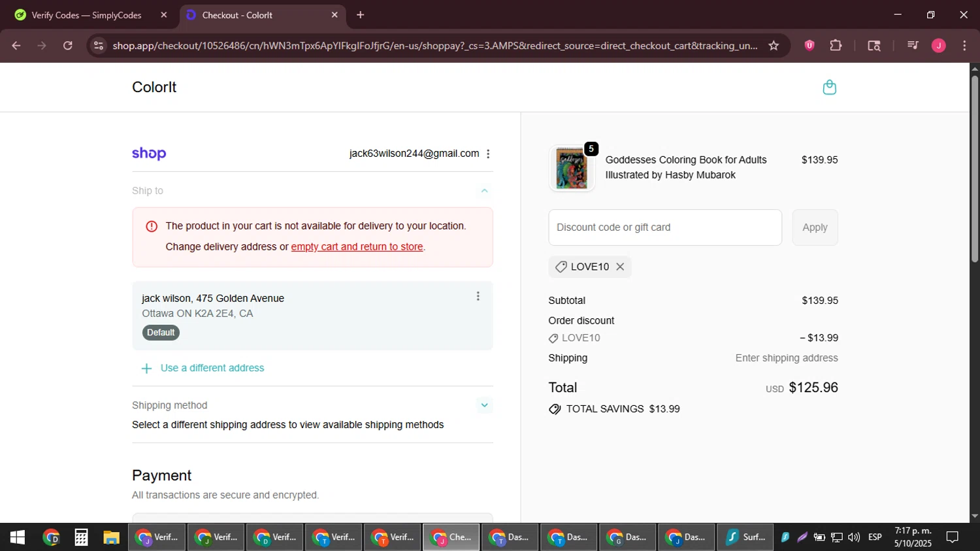The width and height of the screenshot is (980, 551).
Task: Close the Verify Codes SimplyCodes tab
Action: [x=164, y=14]
